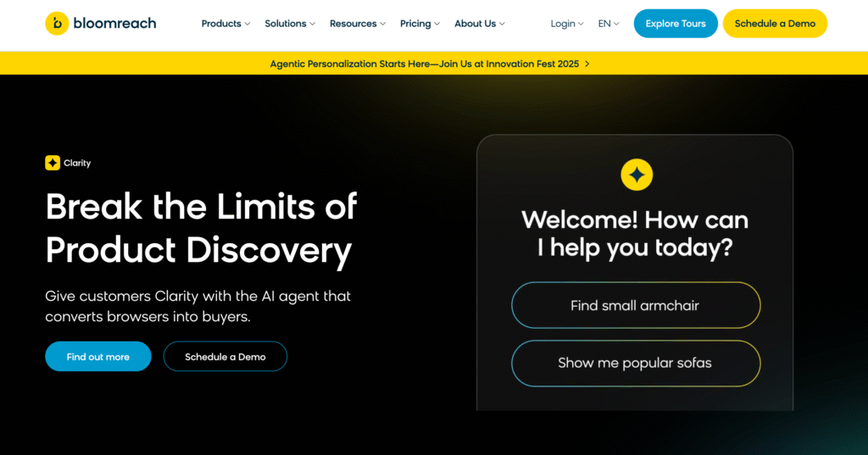Click the Clarity label text
Screen dimensions: 868x455
(x=77, y=163)
